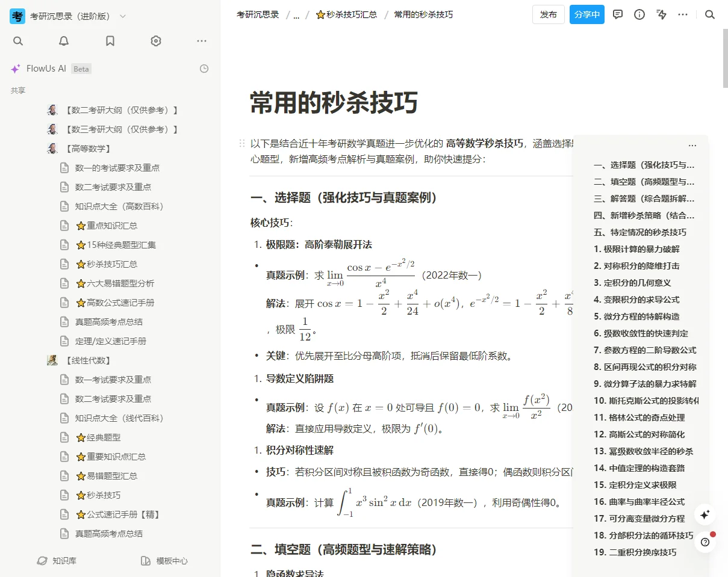The image size is (728, 577).
Task: Jump to outline 三、解答题 section
Action: 644,199
